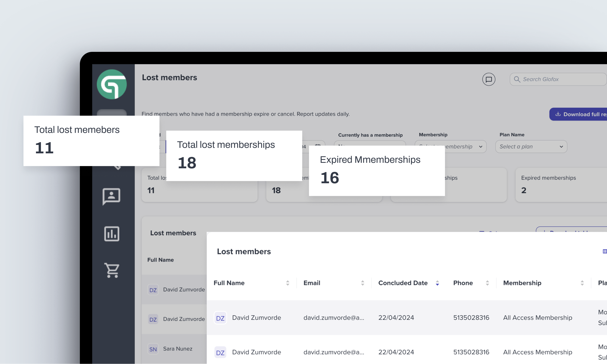Sort table by Email column arrows

(x=362, y=283)
